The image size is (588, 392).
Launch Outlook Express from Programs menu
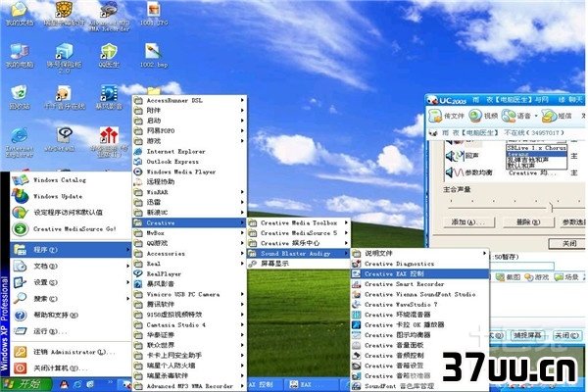click(189, 162)
